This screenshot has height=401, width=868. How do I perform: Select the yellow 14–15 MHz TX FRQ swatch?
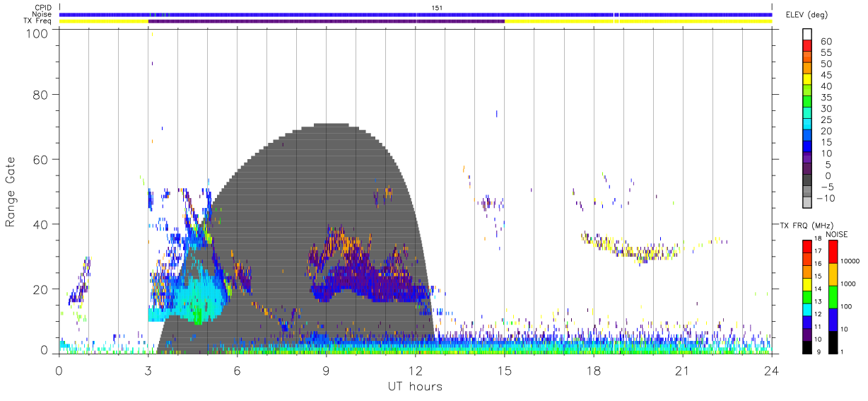(x=807, y=284)
